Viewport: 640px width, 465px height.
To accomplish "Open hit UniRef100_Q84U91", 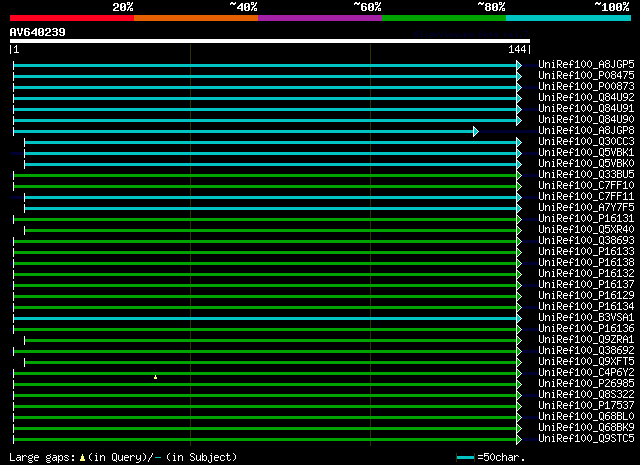I will coord(586,109).
